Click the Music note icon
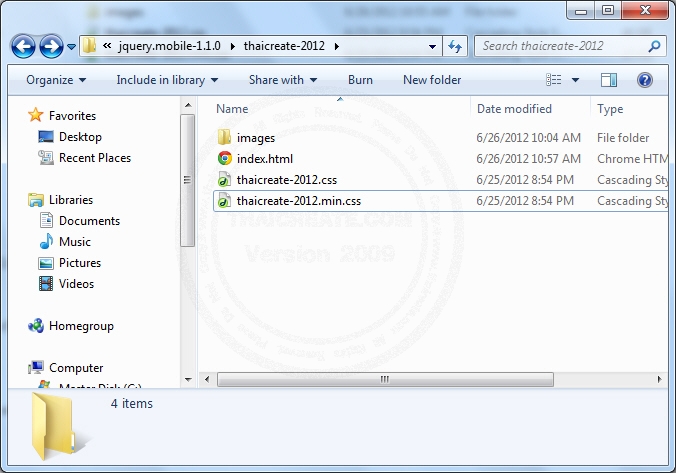Viewport: 676px width, 473px height. (46, 241)
